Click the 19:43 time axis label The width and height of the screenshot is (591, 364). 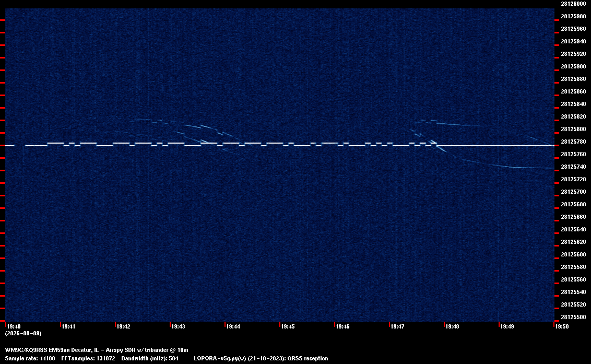pyautogui.click(x=178, y=326)
